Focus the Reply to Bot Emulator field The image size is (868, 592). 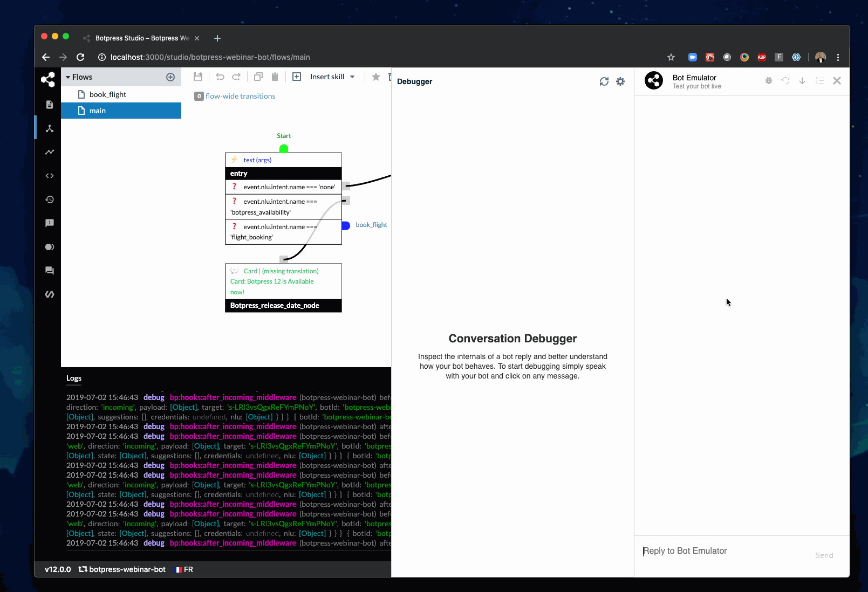tap(723, 551)
